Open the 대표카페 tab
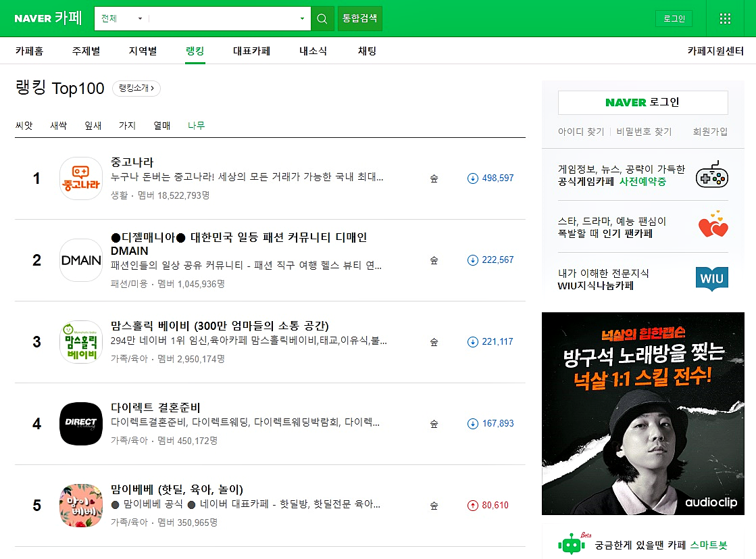 tap(252, 51)
